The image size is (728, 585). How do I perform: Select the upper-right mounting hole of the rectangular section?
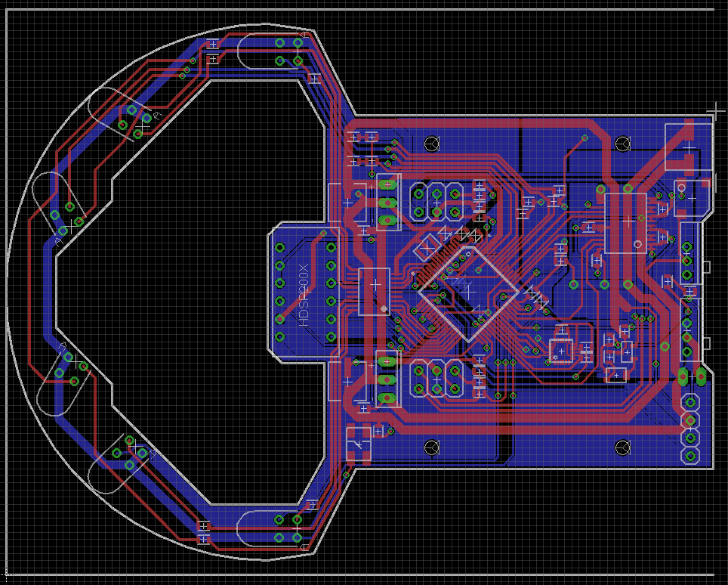622,144
